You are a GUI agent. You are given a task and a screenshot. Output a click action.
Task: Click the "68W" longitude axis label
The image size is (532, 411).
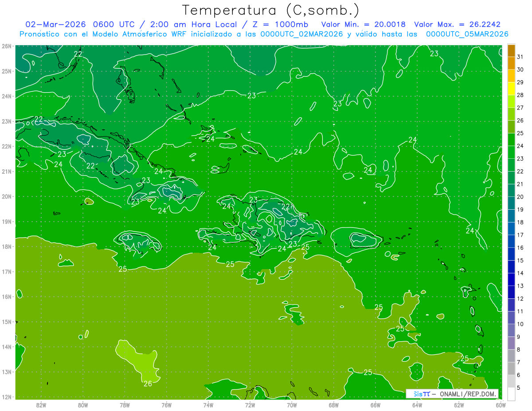click(334, 405)
